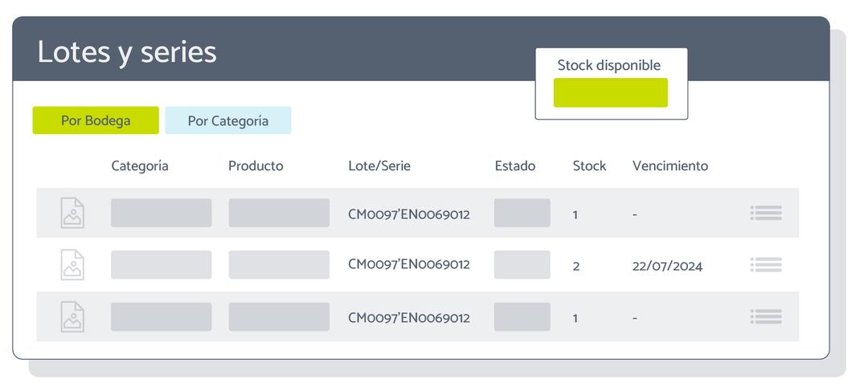Switch to the Por Categoría tab

pos(228,120)
